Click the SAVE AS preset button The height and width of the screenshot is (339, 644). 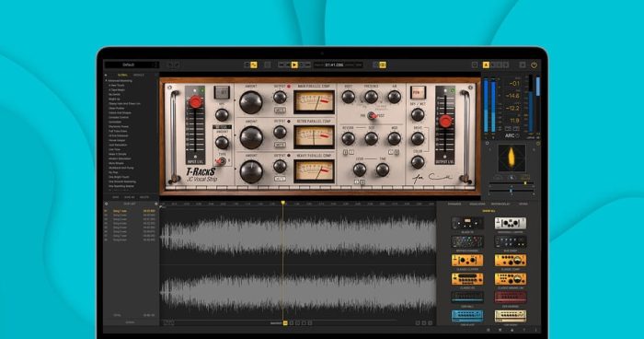coord(130,197)
